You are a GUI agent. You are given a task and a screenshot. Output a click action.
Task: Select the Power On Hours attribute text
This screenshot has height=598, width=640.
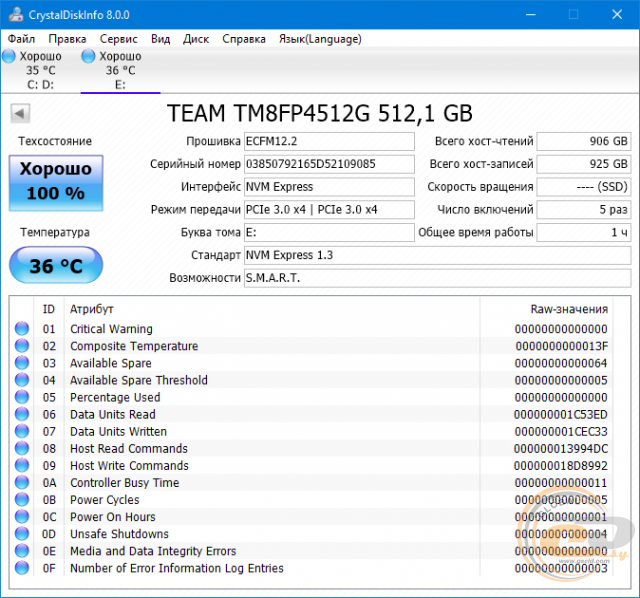(113, 517)
